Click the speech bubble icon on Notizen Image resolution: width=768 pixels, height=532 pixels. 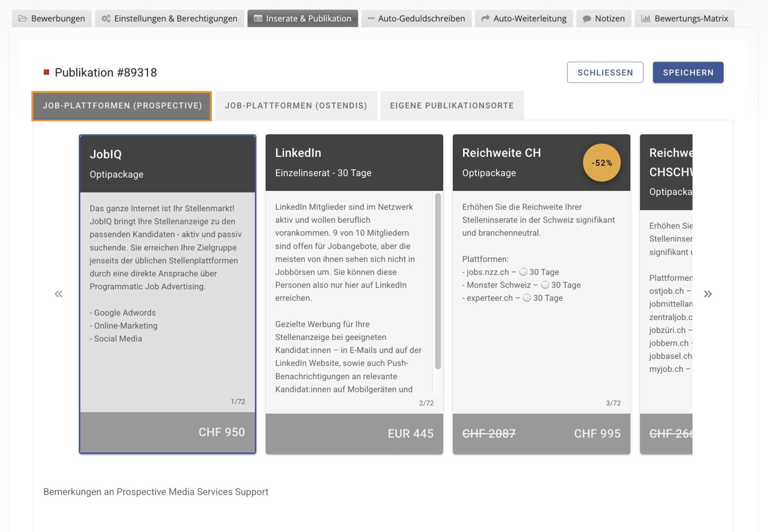tap(587, 19)
